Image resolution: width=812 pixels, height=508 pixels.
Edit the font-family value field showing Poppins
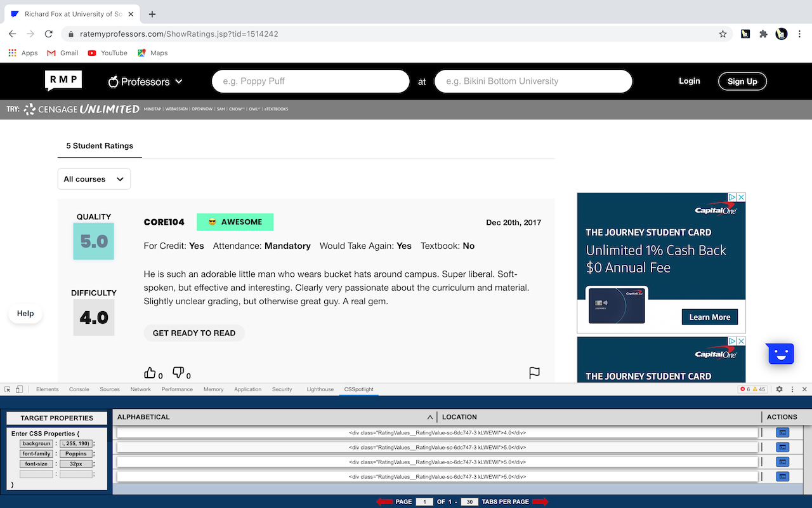[x=76, y=454]
